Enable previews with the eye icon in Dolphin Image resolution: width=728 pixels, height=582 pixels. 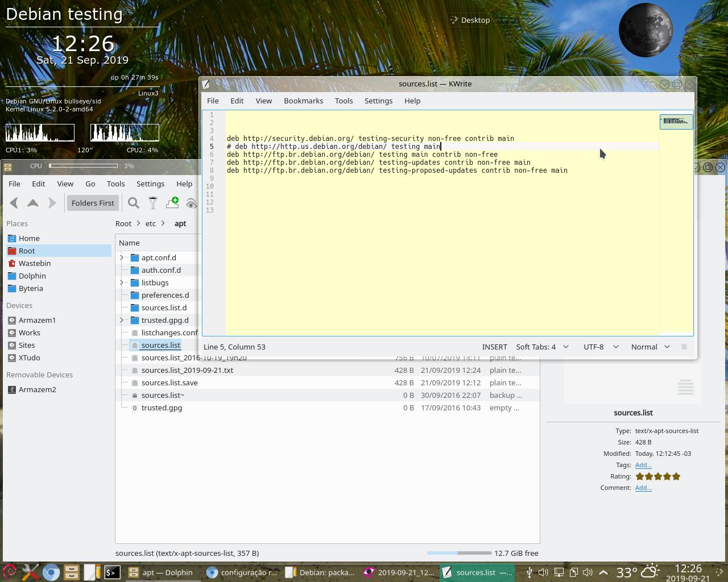click(x=192, y=203)
